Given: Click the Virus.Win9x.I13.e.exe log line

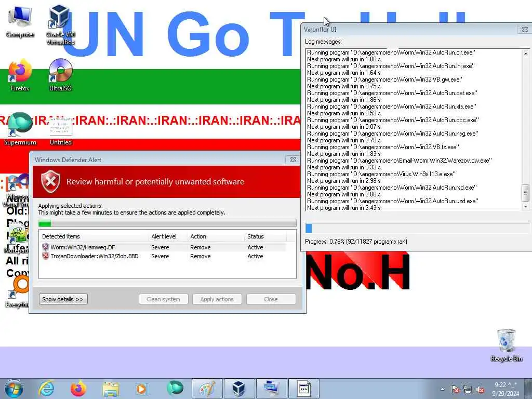Looking at the screenshot, I should click(x=381, y=174).
